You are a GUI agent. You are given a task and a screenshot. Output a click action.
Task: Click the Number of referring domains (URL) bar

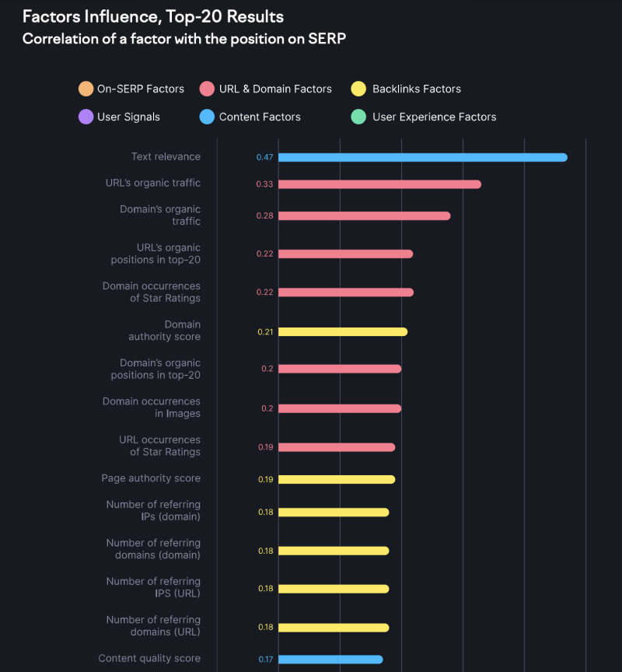[x=334, y=628]
